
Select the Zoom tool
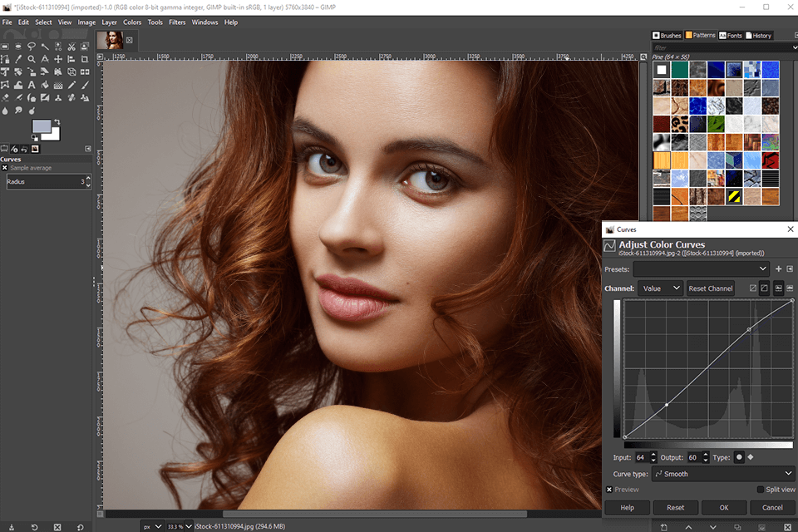click(x=31, y=58)
